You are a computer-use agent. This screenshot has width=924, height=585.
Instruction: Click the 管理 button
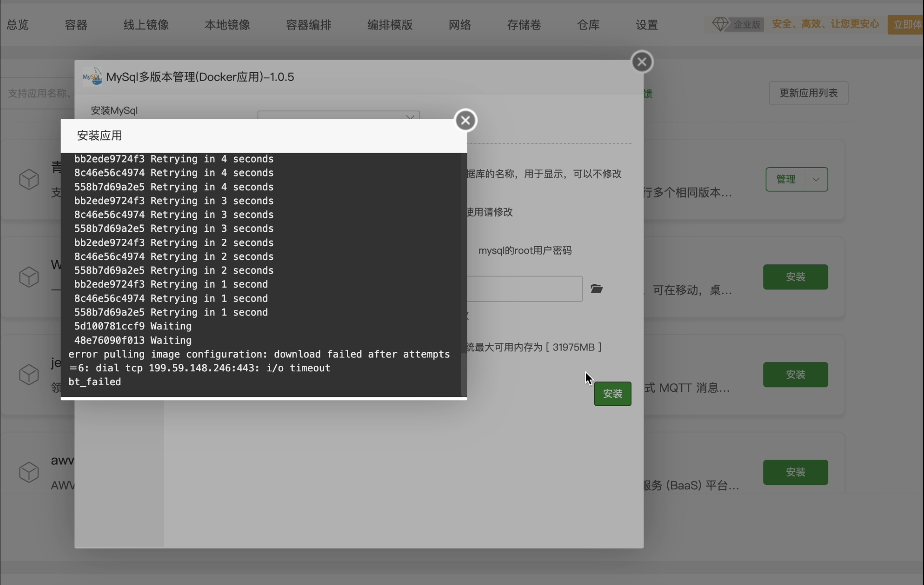tap(785, 179)
